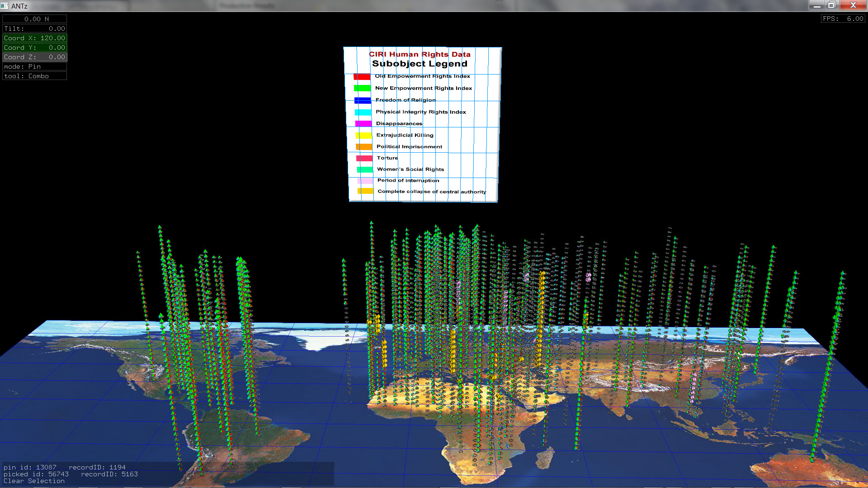
Task: Select the Coord Z field
Action: (x=34, y=57)
